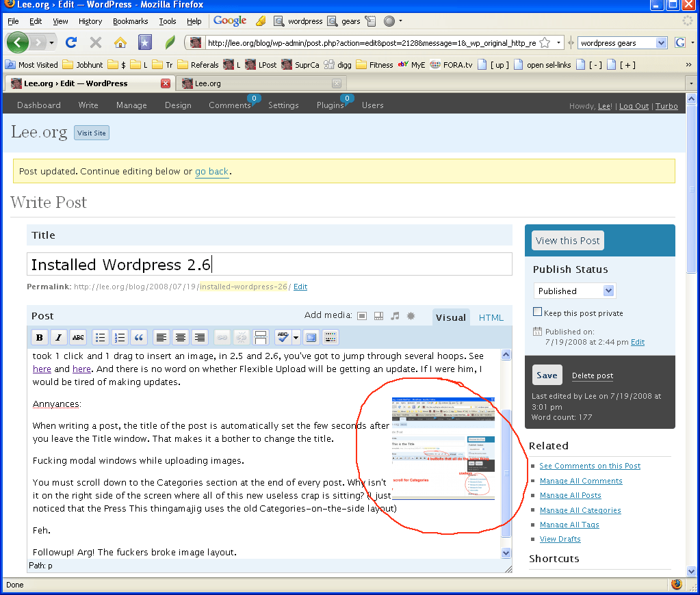
Task: Toggle fullscreen editing mode icon
Action: coord(311,337)
